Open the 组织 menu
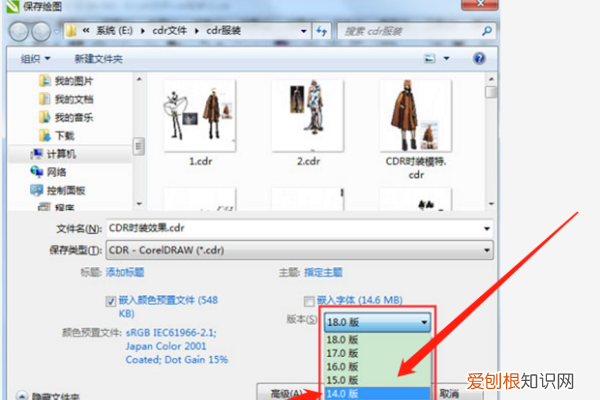Viewport: 600px width, 400px height. pos(35,59)
